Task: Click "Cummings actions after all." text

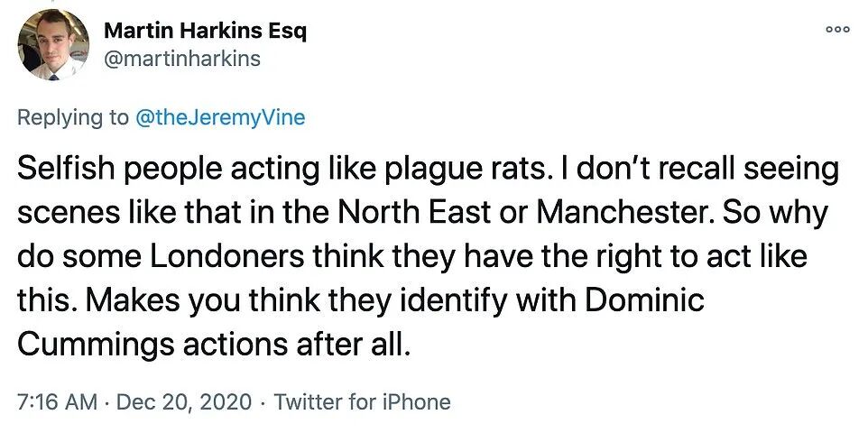Action: click(x=216, y=345)
